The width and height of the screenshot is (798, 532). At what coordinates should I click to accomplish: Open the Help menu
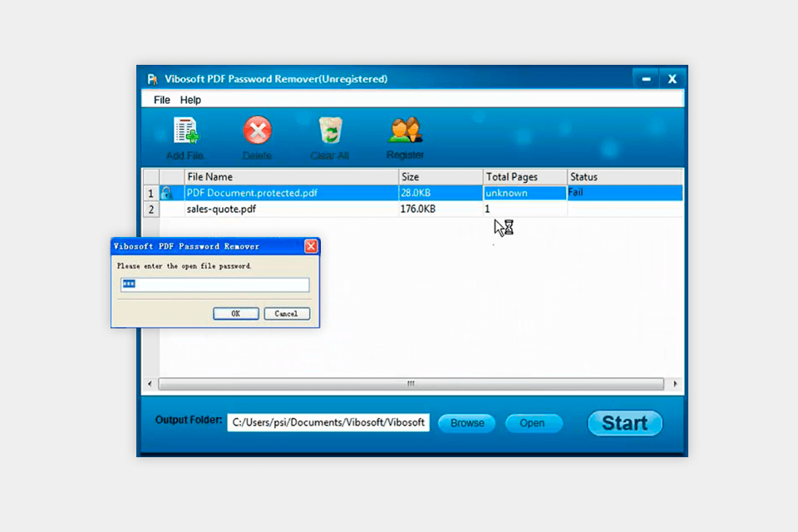(190, 100)
